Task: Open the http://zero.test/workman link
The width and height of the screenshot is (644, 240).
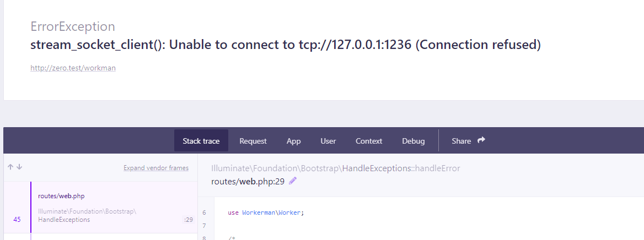Action: (73, 68)
